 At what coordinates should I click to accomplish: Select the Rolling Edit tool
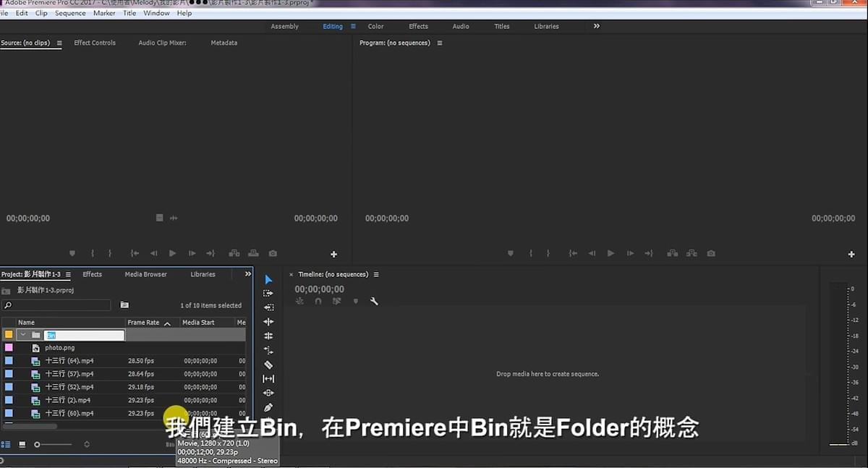pyautogui.click(x=268, y=336)
